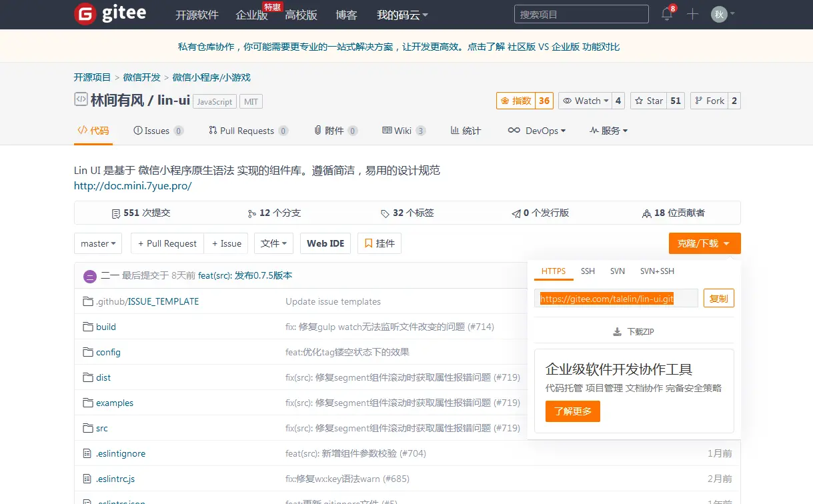Open the 统计 tab

(466, 131)
